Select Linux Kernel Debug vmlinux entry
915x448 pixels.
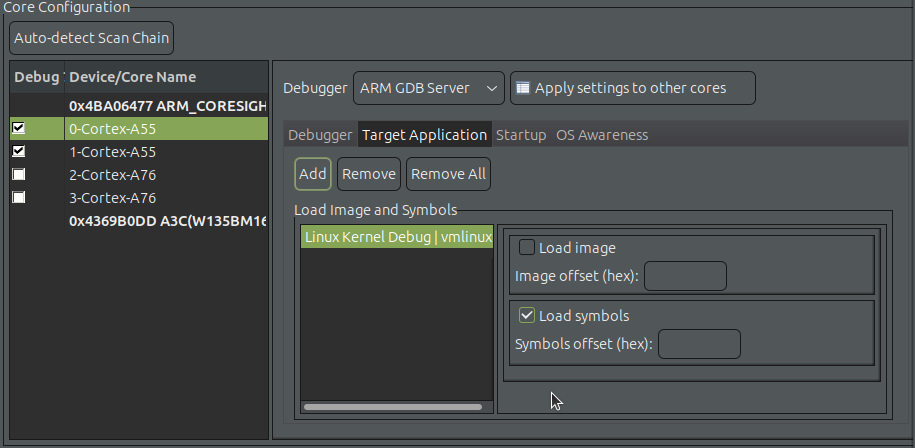[x=397, y=237]
